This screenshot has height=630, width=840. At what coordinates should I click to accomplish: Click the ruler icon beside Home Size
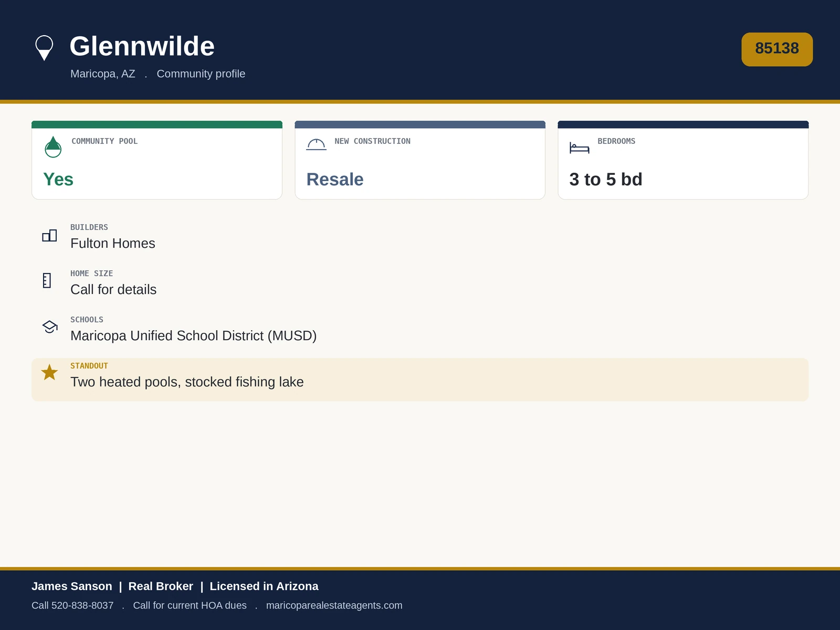[47, 280]
